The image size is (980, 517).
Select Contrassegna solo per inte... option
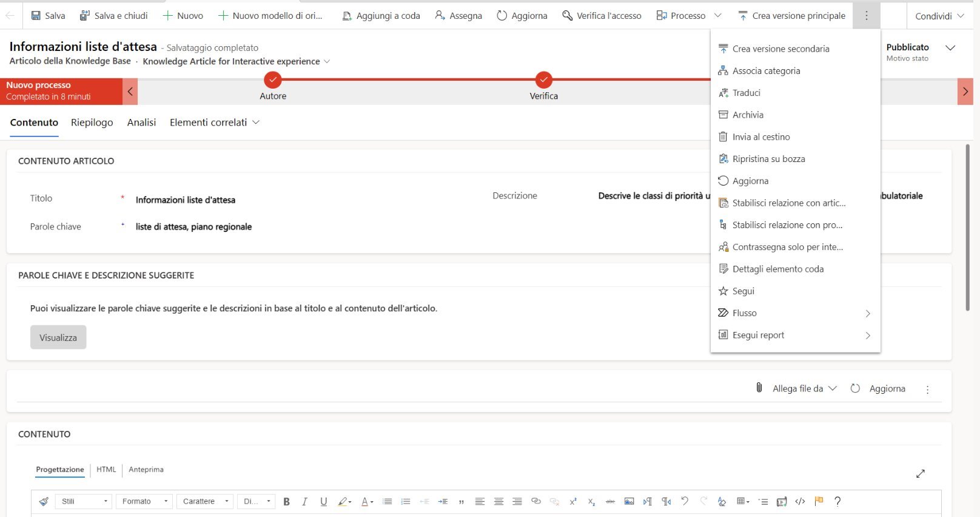(795, 247)
